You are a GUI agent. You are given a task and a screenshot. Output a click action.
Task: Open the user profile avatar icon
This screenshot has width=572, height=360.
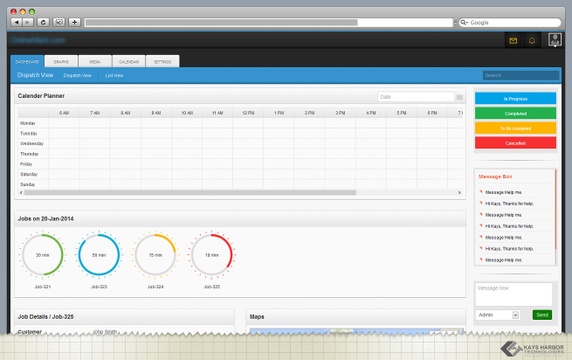pos(554,39)
